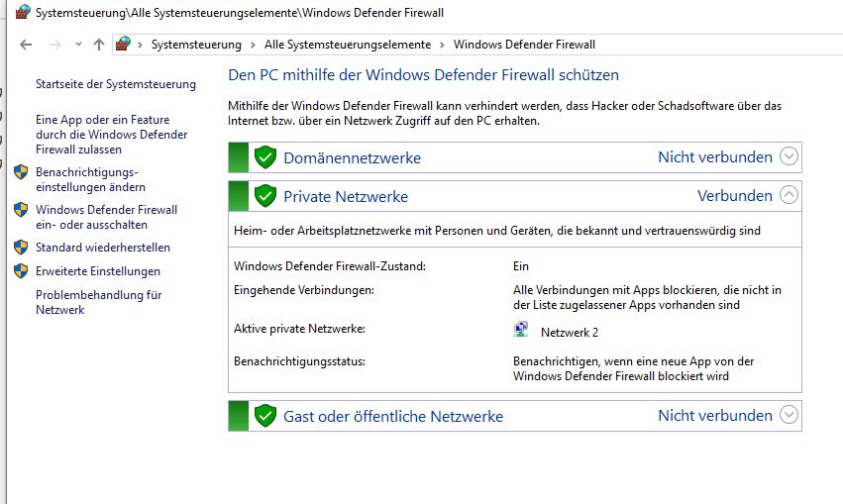Open the chevron after the address bar firewall icon
Image resolution: width=843 pixels, height=504 pixels.
pos(140,45)
